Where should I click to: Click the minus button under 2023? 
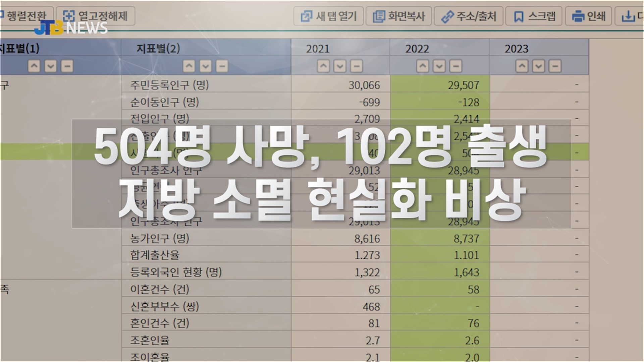[x=555, y=66]
